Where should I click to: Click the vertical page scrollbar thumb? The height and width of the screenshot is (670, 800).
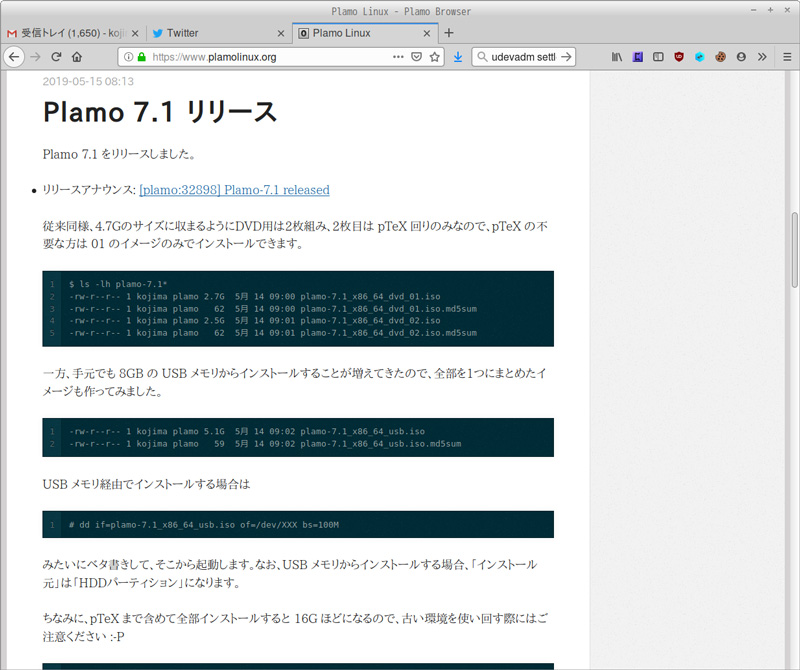tap(794, 250)
